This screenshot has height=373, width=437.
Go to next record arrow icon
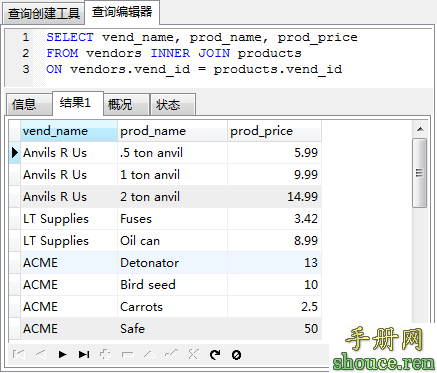(x=62, y=354)
